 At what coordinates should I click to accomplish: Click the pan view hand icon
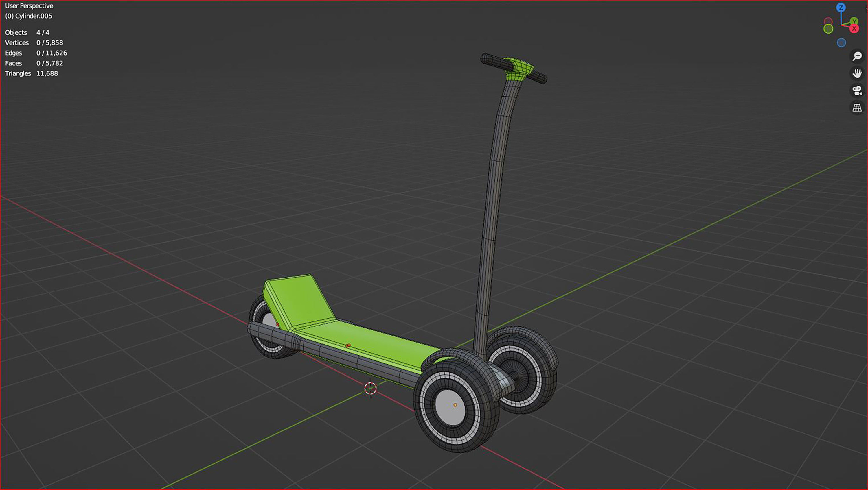click(x=857, y=73)
